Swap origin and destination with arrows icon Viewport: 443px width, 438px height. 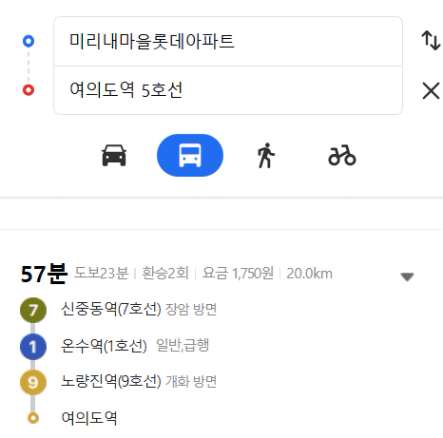(x=431, y=40)
